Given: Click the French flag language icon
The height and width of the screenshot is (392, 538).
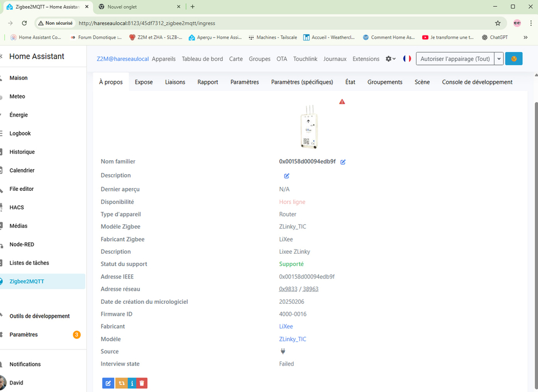Looking at the screenshot, I should click(407, 59).
